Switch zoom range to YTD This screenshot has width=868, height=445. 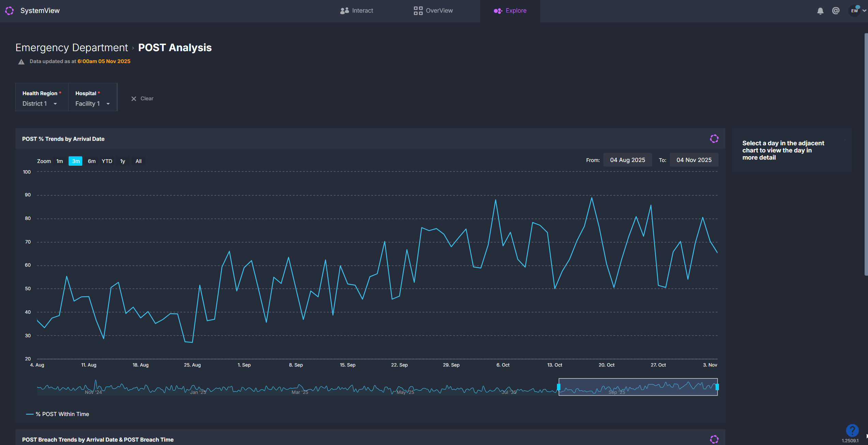(107, 161)
